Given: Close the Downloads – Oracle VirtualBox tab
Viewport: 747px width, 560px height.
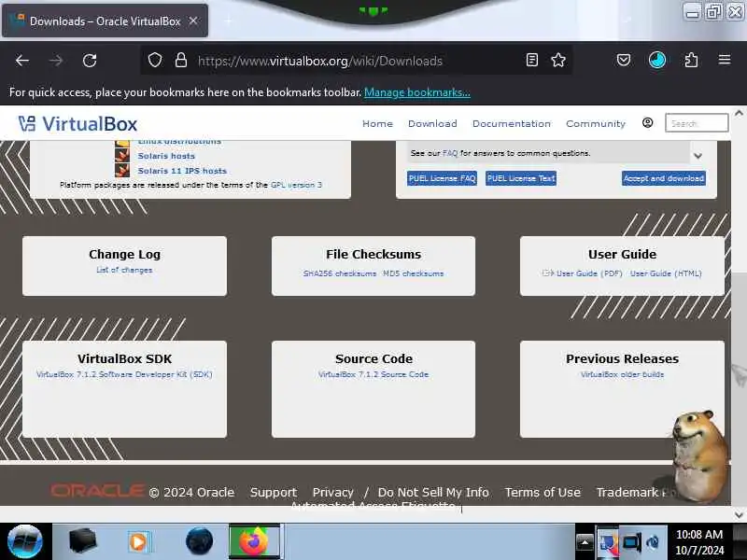Looking at the screenshot, I should tap(193, 21).
